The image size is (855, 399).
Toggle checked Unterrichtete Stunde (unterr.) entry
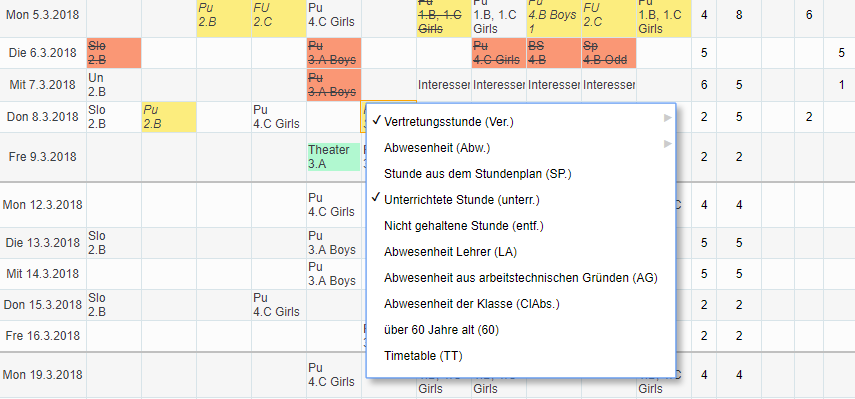521,200
